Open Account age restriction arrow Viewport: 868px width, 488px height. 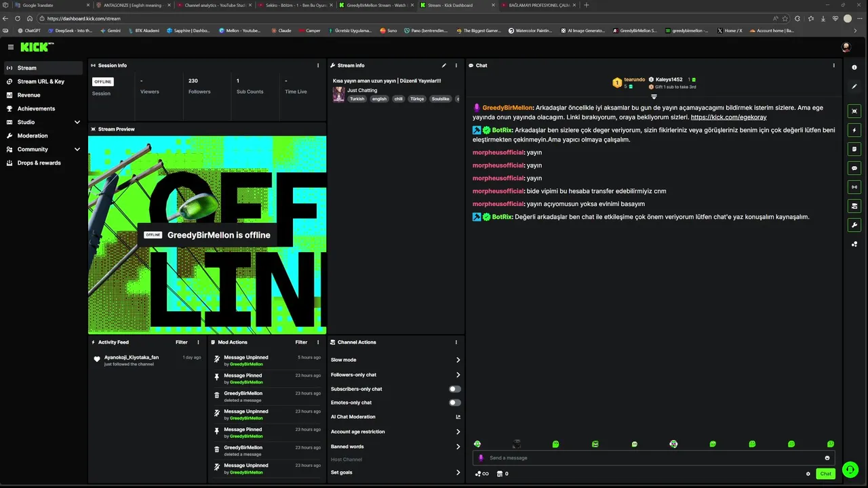(458, 432)
